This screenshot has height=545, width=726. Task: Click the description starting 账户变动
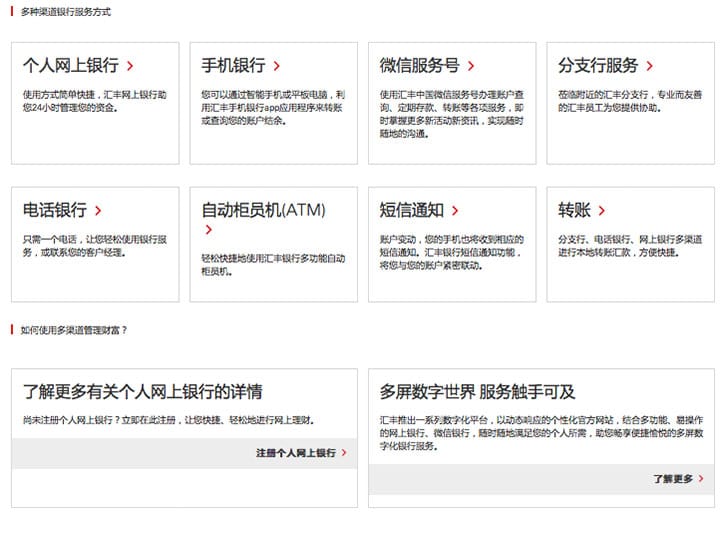[x=451, y=252]
